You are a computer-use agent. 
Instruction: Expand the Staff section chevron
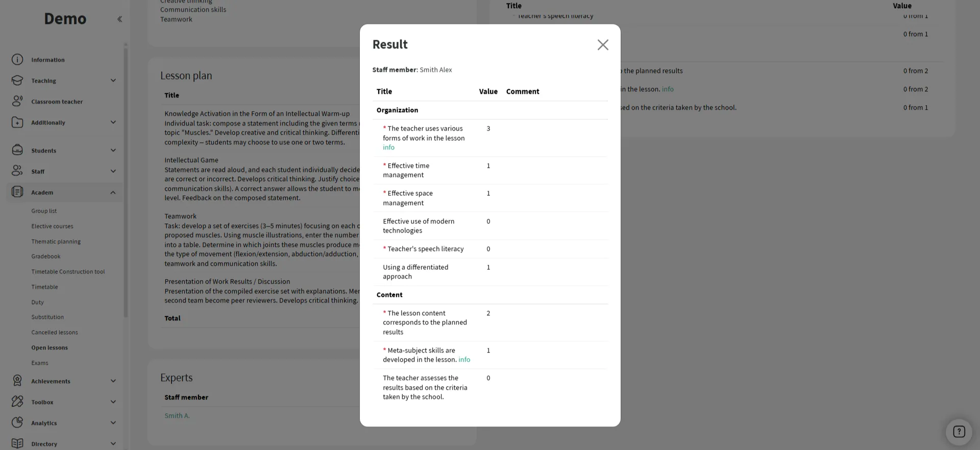point(113,171)
